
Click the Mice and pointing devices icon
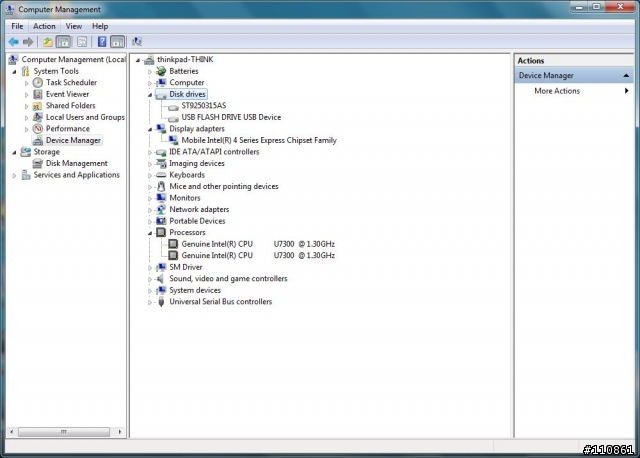[x=162, y=187]
